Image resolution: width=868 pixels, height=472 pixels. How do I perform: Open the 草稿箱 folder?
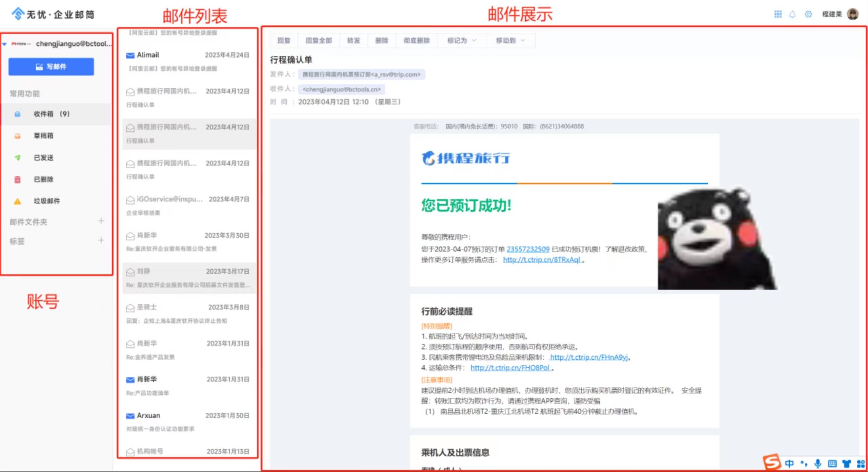pos(56,136)
